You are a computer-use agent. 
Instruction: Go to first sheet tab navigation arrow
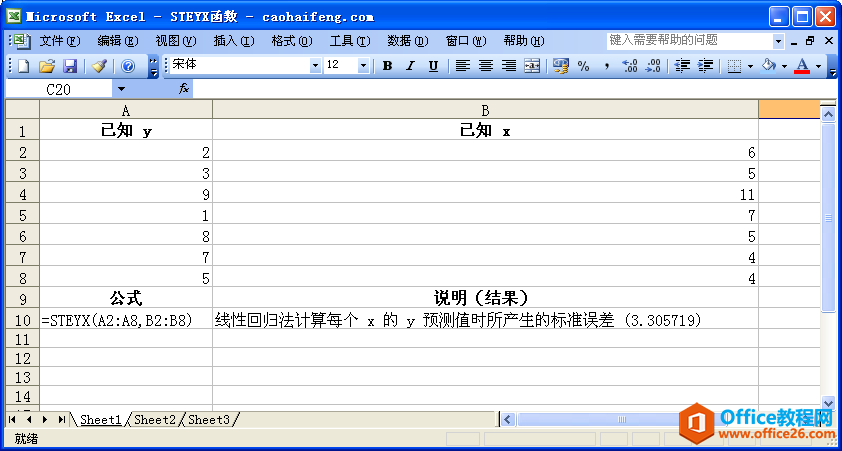[x=13, y=419]
